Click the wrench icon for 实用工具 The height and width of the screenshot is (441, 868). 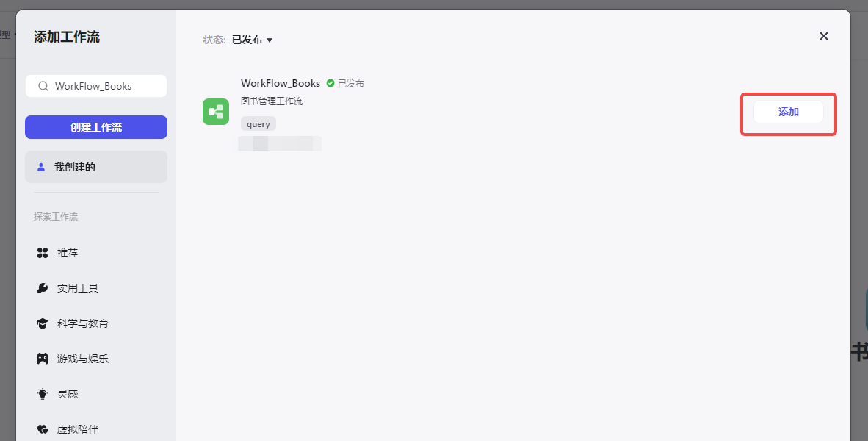coord(43,288)
